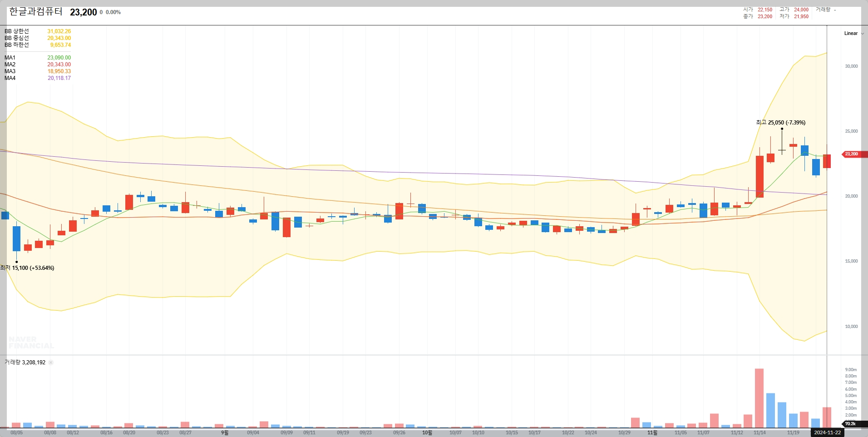The width and height of the screenshot is (868, 437).
Task: Select the BB 하한선 indicator label
Action: 17,45
